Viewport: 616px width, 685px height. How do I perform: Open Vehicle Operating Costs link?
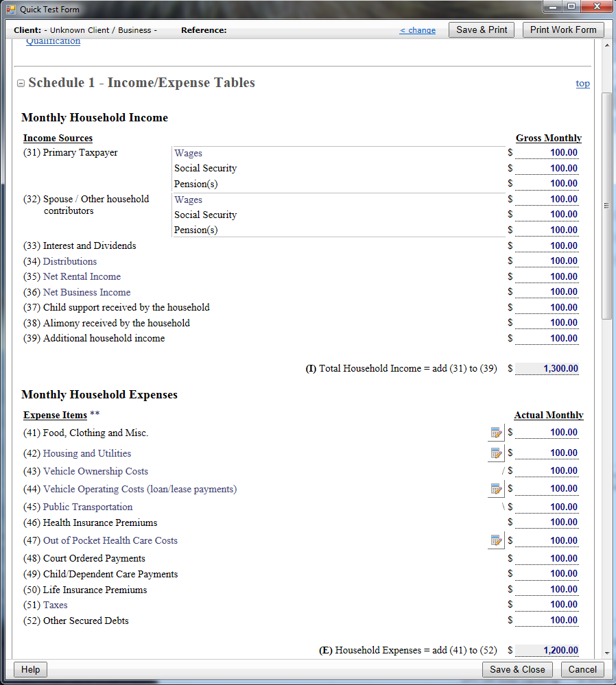pos(140,489)
